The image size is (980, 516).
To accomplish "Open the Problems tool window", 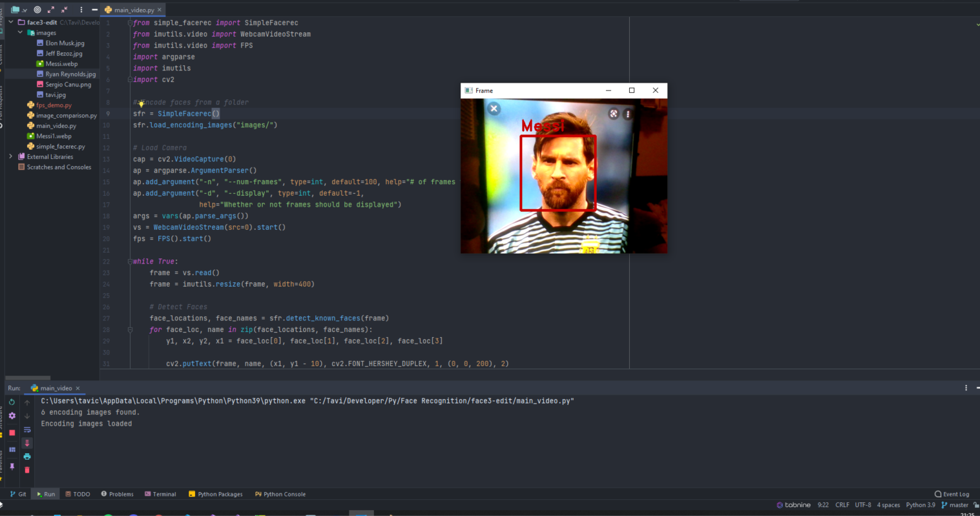I will coord(118,494).
